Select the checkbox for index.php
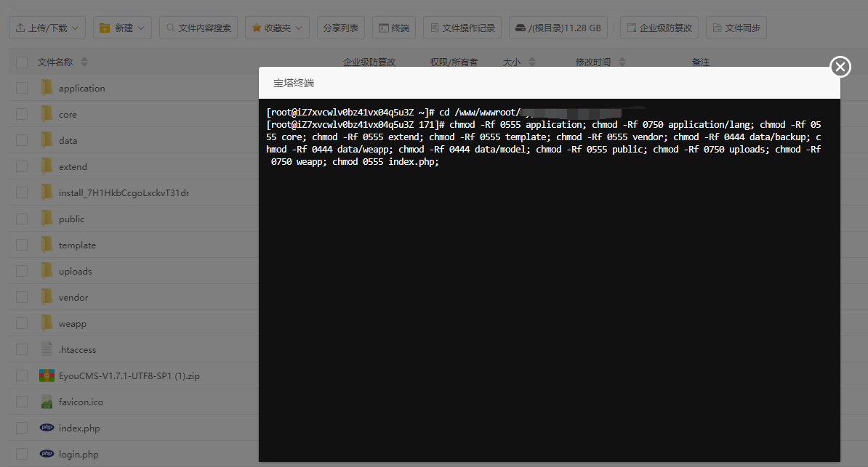The width and height of the screenshot is (868, 467). tap(22, 429)
